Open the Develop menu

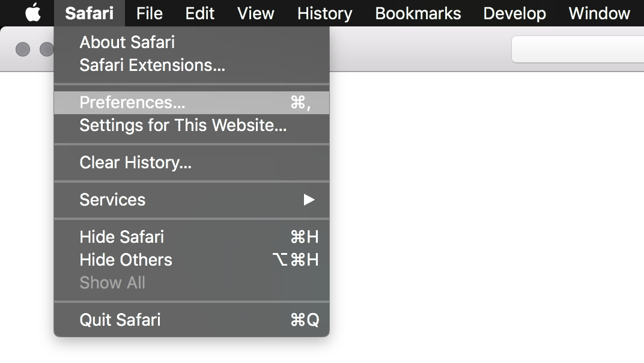(x=514, y=13)
